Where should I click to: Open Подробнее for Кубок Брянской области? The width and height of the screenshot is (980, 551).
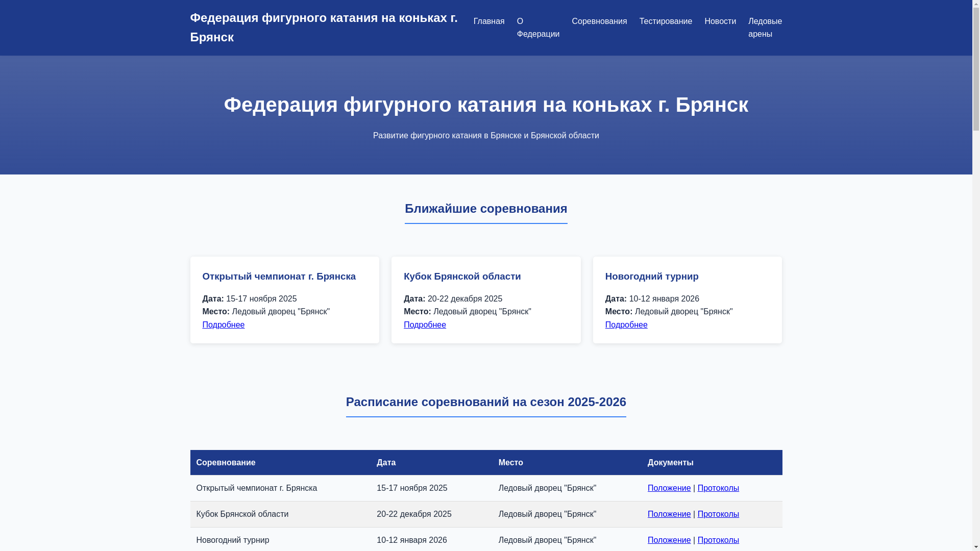(x=424, y=325)
